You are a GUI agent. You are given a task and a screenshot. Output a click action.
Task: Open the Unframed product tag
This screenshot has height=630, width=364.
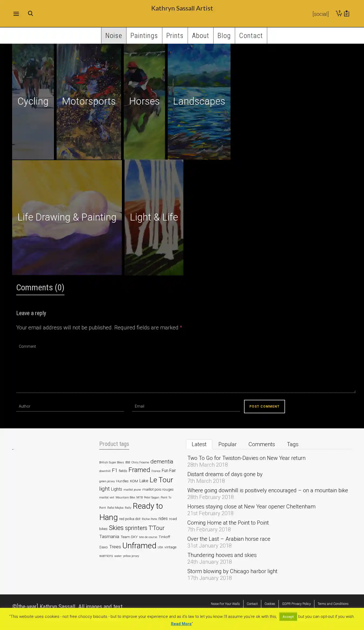(139, 546)
